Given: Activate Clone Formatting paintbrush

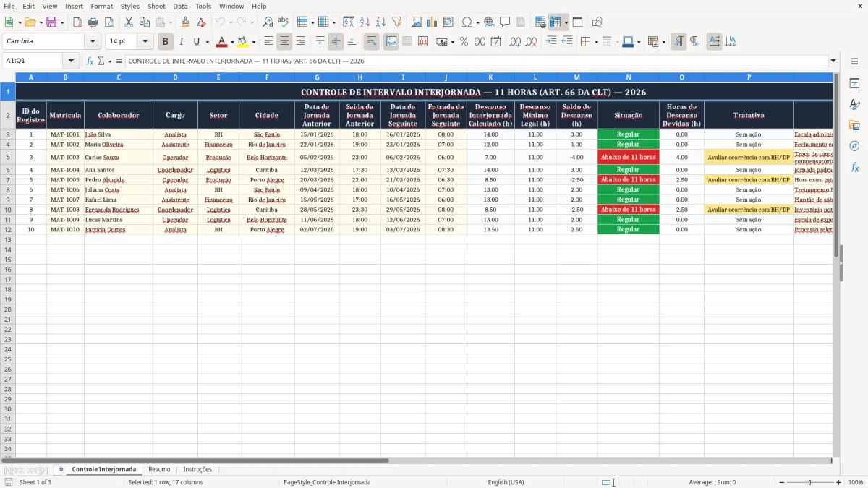Looking at the screenshot, I should coord(186,22).
